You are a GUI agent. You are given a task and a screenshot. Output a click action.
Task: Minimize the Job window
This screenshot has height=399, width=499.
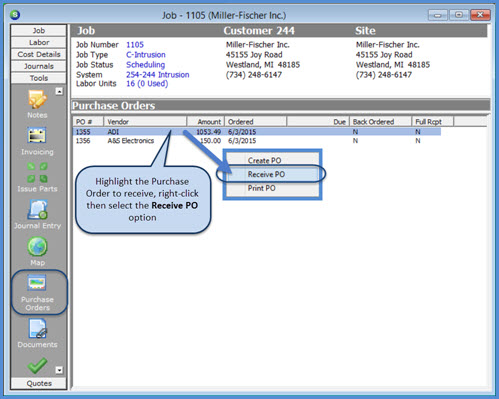point(438,15)
